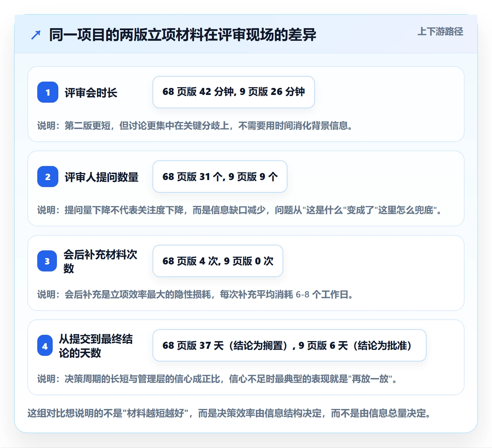Click the explanation beginning 说明：决策周期的长短
The width and height of the screenshot is (492, 448).
point(218,379)
